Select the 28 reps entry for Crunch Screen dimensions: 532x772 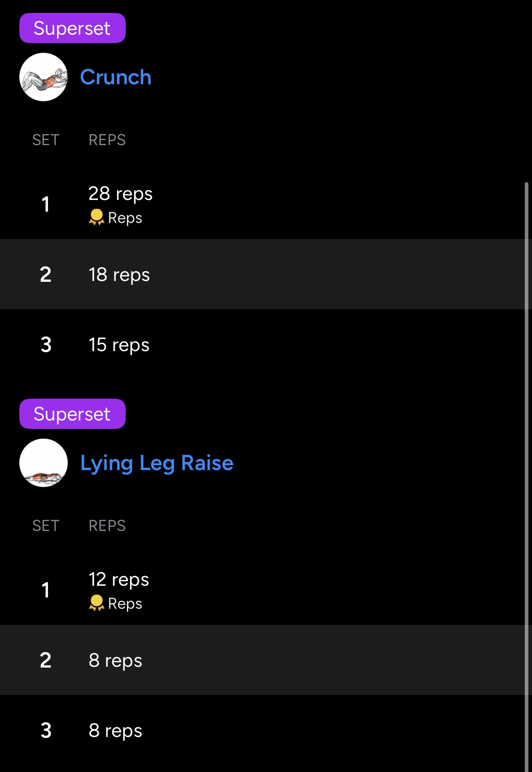[121, 194]
